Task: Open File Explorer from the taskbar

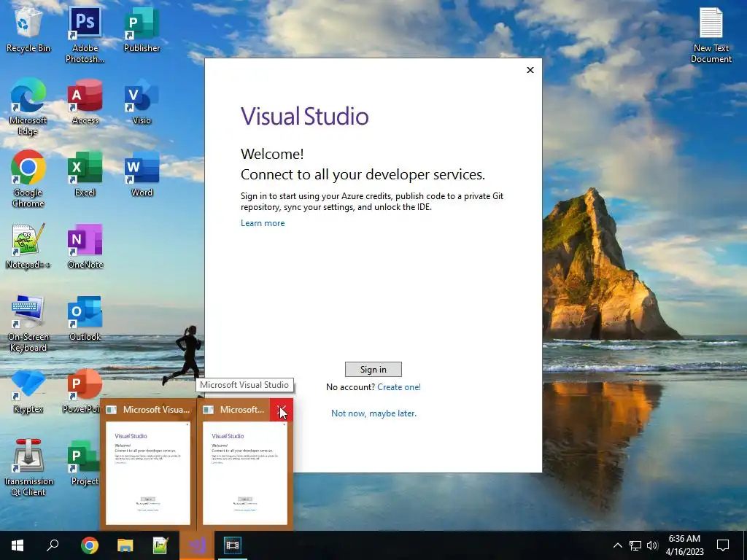Action: (125, 545)
